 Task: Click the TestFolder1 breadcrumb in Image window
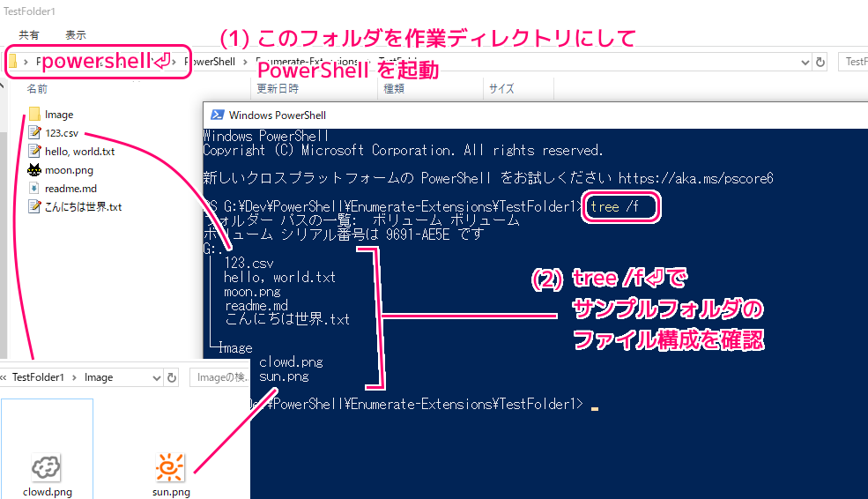coord(38,377)
